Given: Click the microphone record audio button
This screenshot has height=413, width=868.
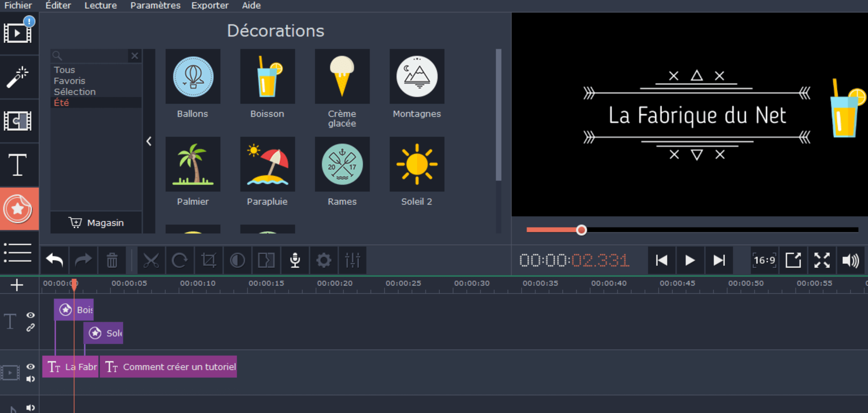Looking at the screenshot, I should pos(295,261).
